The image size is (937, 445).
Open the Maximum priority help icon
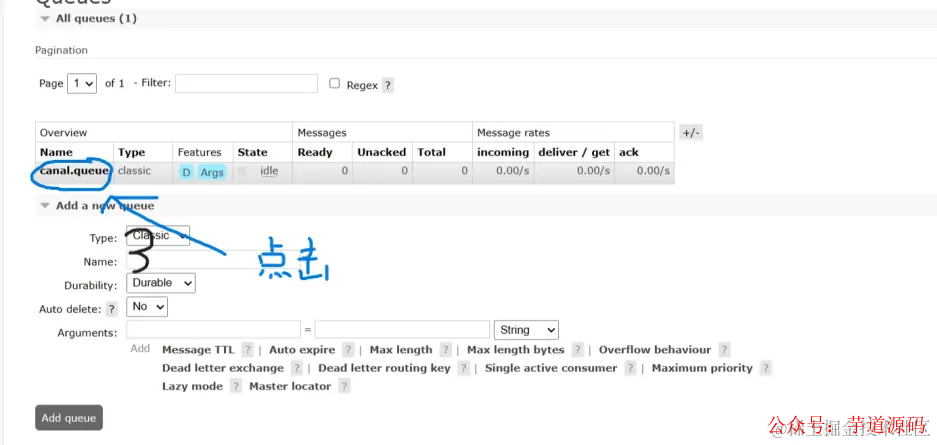pyautogui.click(x=766, y=369)
